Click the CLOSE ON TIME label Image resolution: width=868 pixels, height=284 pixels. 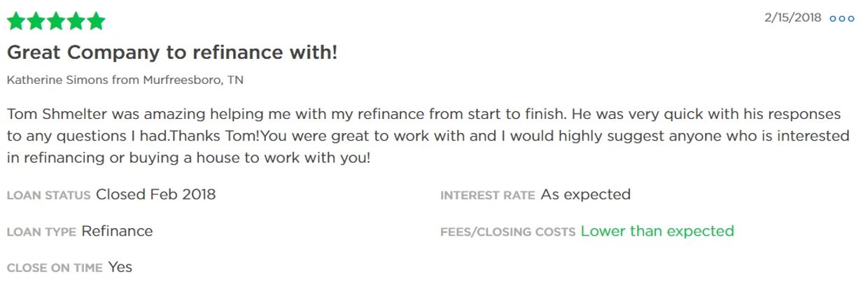tap(55, 268)
